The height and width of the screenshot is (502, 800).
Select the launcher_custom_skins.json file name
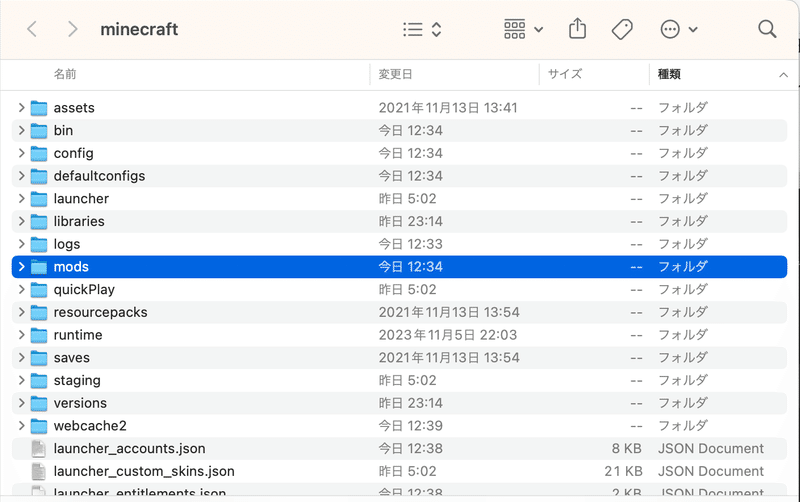(144, 471)
